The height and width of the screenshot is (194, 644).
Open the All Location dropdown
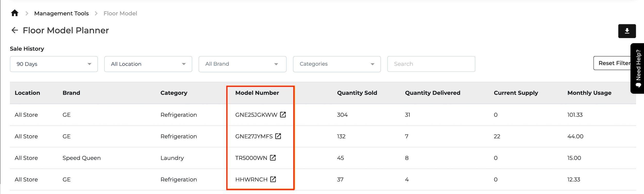coord(148,64)
